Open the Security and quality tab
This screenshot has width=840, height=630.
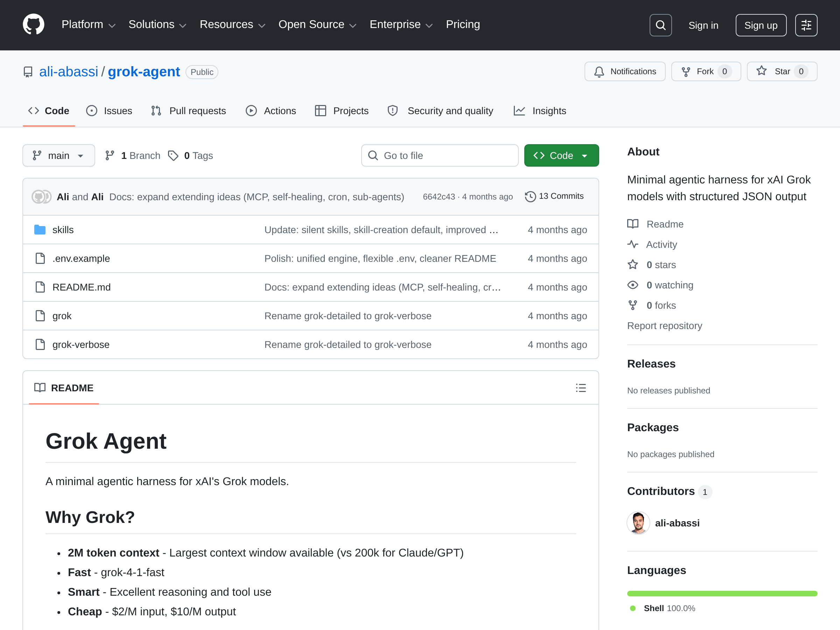[x=441, y=111]
